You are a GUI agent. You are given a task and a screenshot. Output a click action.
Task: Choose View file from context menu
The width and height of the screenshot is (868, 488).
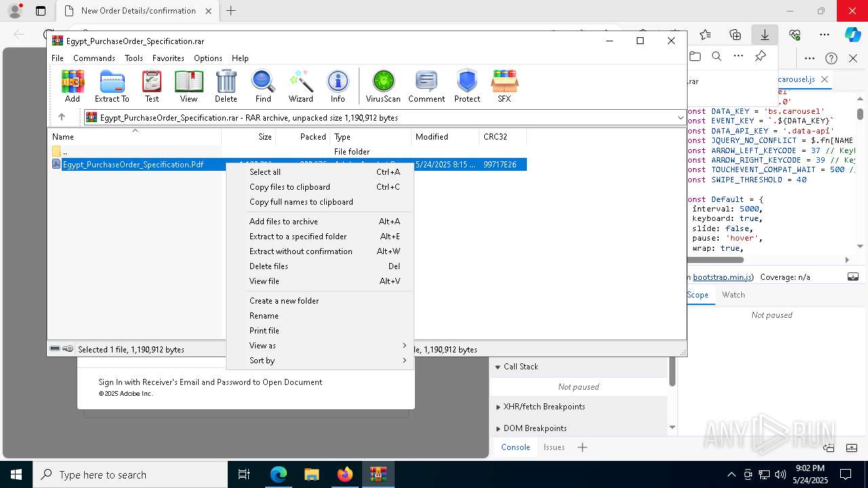319,281
